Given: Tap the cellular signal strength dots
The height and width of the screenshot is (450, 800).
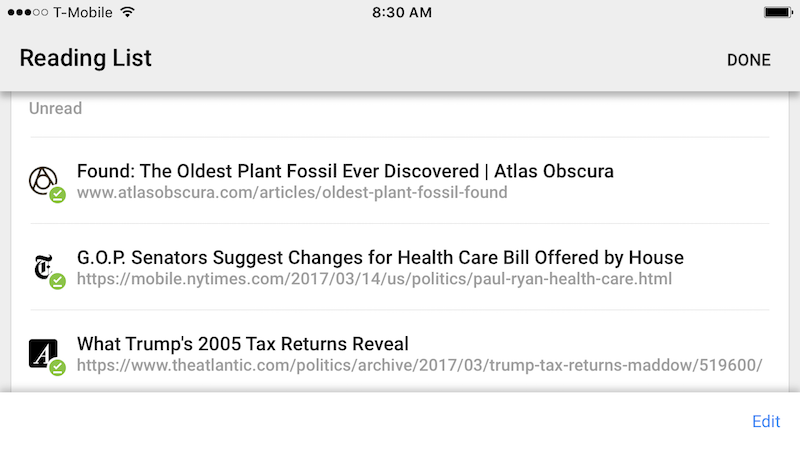Looking at the screenshot, I should 28,12.
